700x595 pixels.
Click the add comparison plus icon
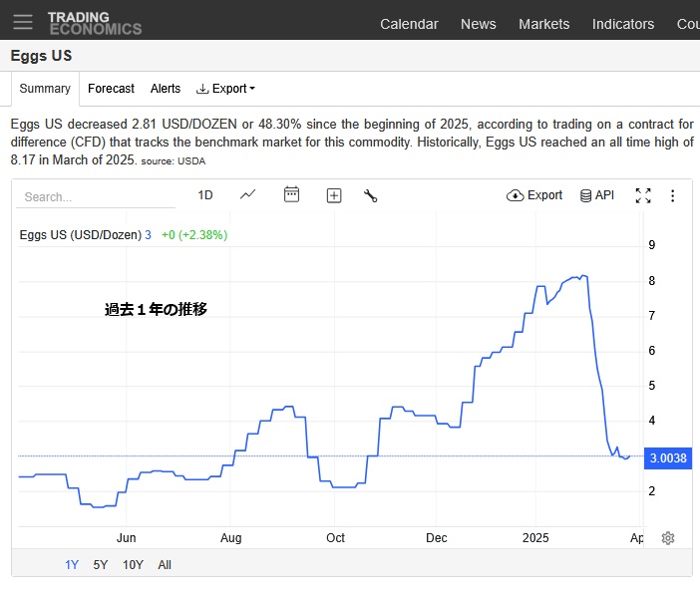334,195
